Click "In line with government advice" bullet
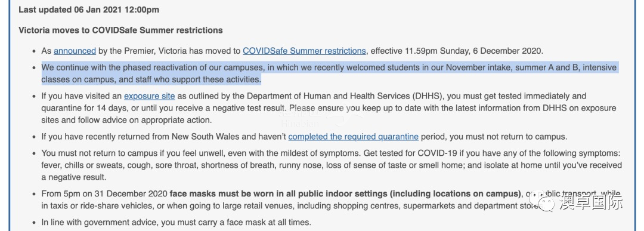This screenshot has height=231, width=644. [176, 223]
